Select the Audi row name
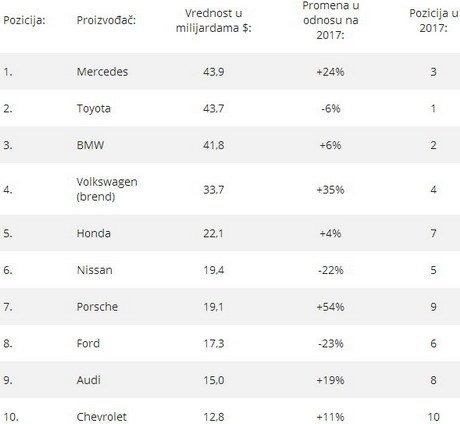The width and height of the screenshot is (460, 424). (89, 380)
